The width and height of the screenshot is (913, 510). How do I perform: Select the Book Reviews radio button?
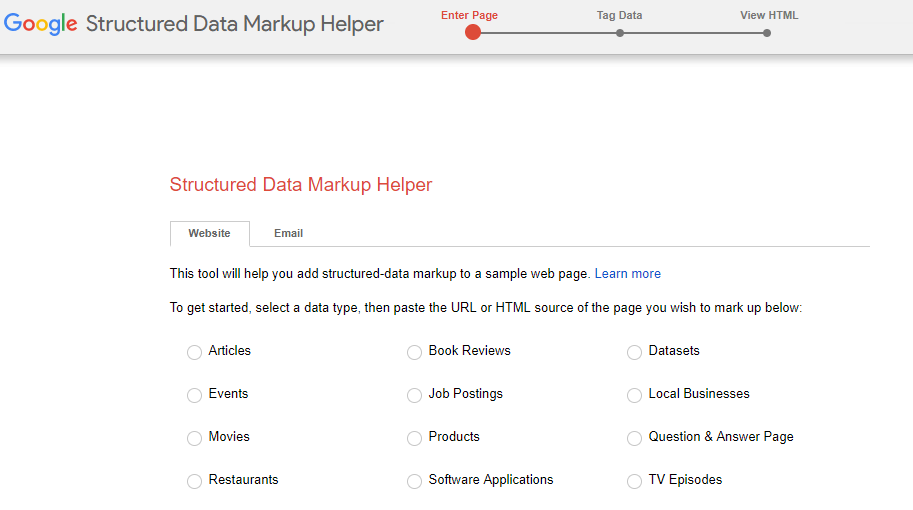coord(415,352)
